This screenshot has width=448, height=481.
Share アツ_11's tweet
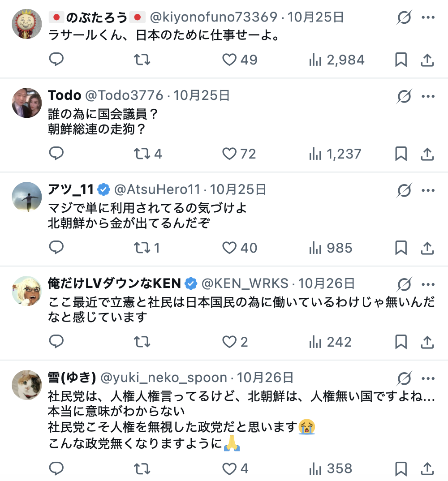click(428, 248)
